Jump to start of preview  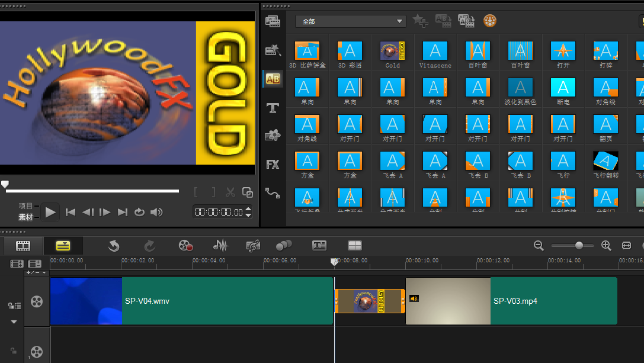(71, 213)
